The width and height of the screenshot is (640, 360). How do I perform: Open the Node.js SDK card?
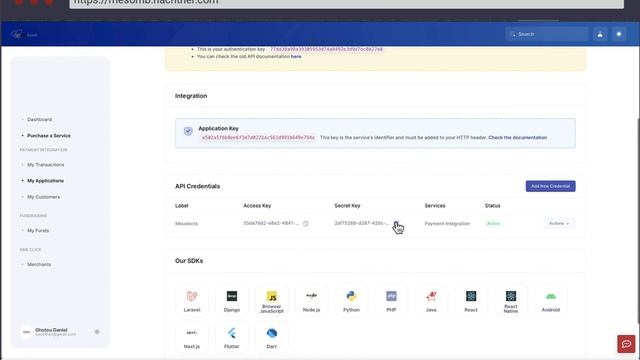pyautogui.click(x=311, y=300)
